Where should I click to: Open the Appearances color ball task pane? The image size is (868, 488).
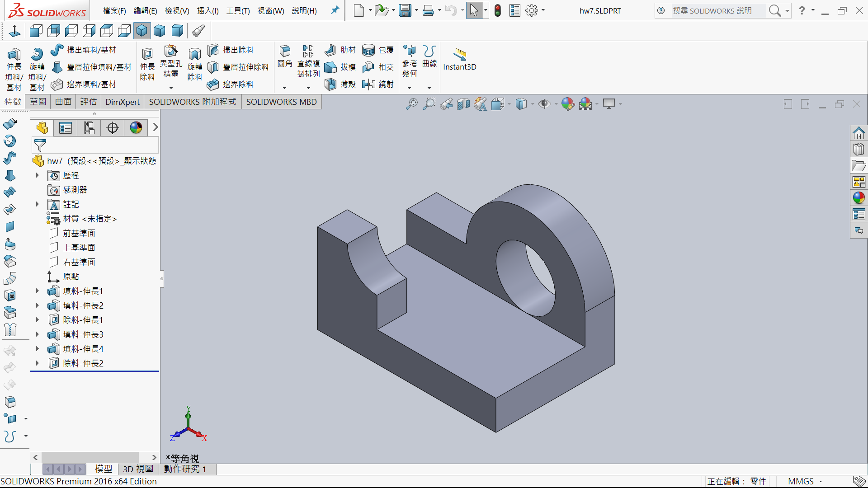point(859,198)
